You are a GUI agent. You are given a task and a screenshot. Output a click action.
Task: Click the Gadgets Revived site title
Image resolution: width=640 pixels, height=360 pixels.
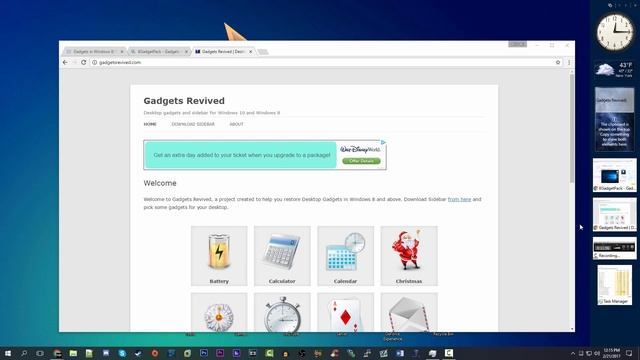click(x=184, y=101)
